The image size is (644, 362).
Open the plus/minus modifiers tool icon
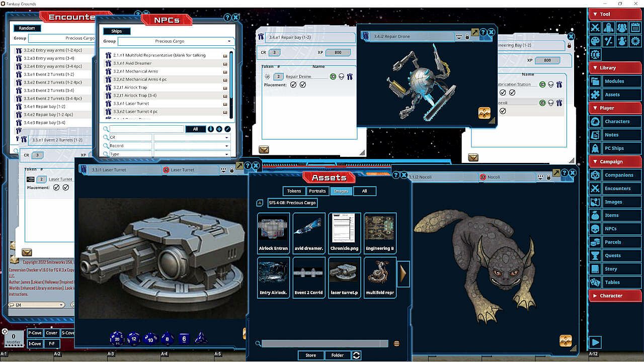click(609, 41)
